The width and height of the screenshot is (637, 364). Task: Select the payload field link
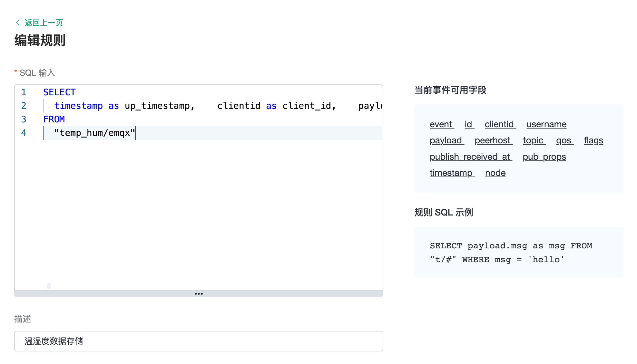446,140
